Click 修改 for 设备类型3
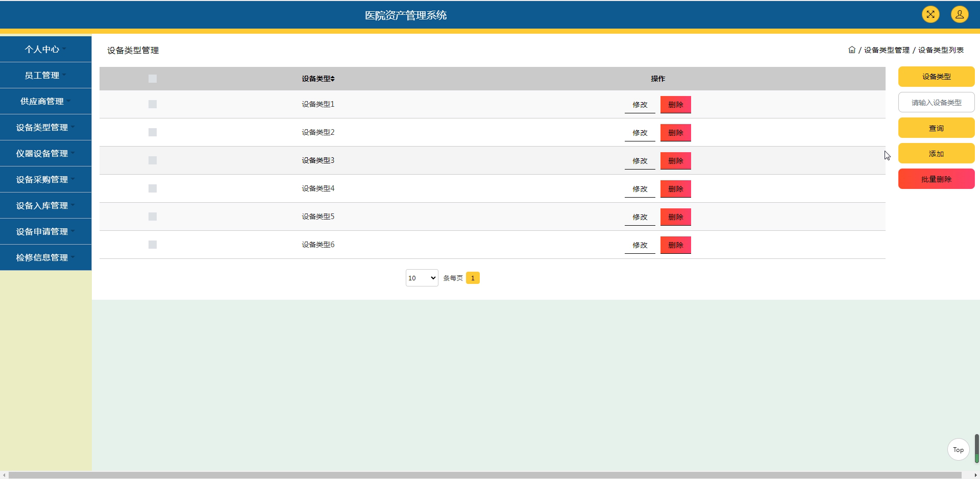This screenshot has height=479, width=980. tap(640, 161)
